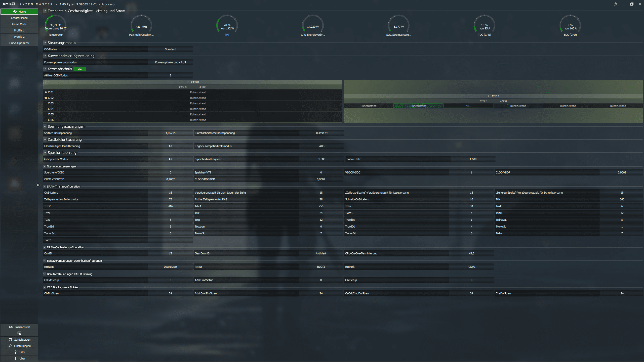The image size is (644, 362).
Task: Click the AMD logo in title bar
Action: tap(9, 4)
